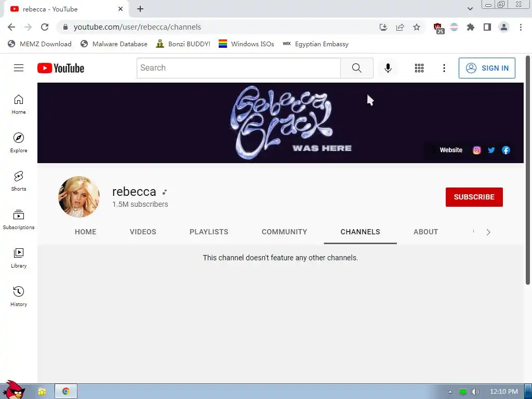This screenshot has height=399, width=532.
Task: Open a new browser tab
Action: click(140, 9)
